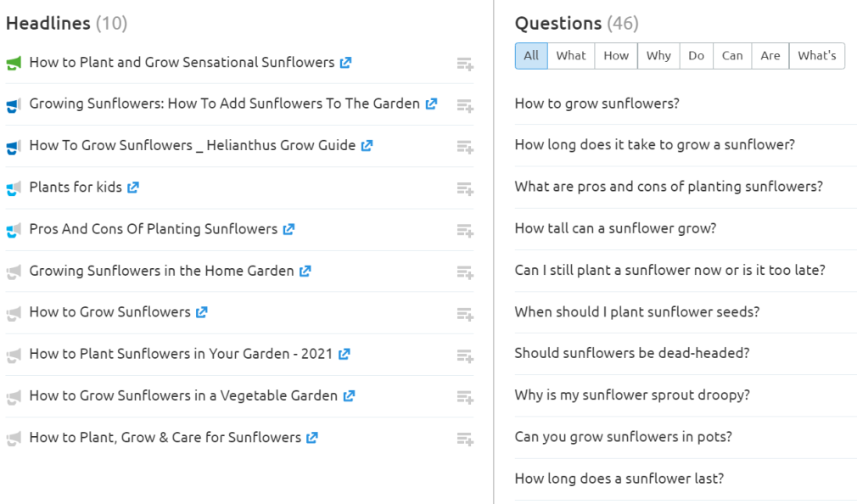Open external link for How to Grow Sunflowers
857x504 pixels.
pyautogui.click(x=202, y=312)
